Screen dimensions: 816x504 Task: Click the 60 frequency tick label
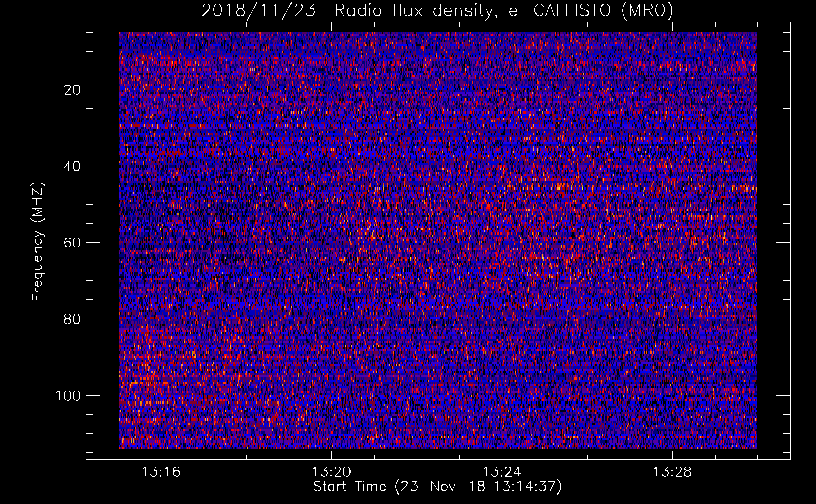(x=73, y=243)
